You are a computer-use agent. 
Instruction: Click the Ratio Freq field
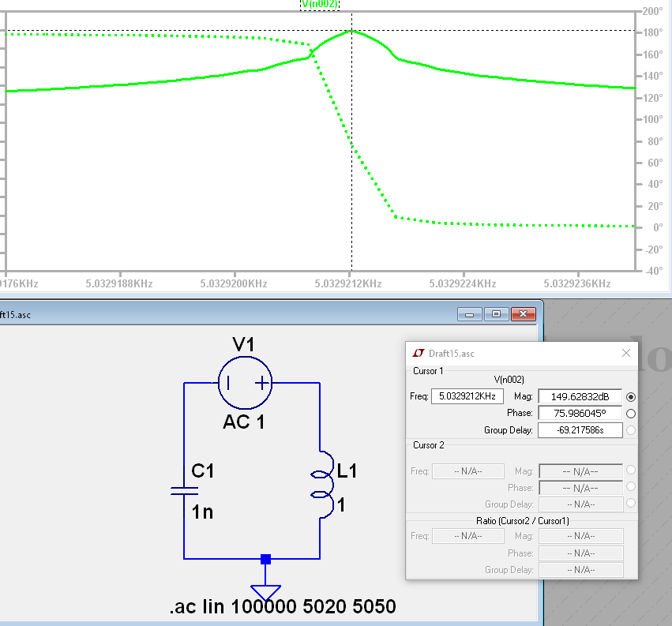[x=468, y=536]
